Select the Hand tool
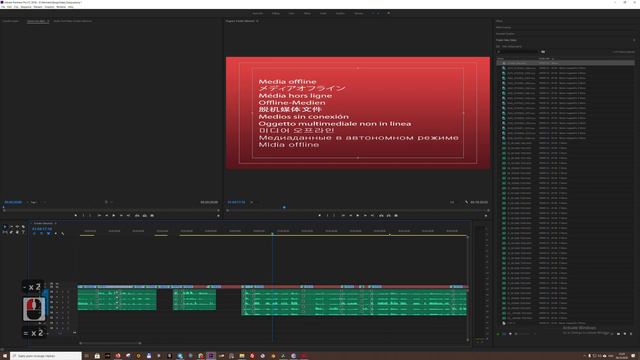 pyautogui.click(x=17, y=232)
